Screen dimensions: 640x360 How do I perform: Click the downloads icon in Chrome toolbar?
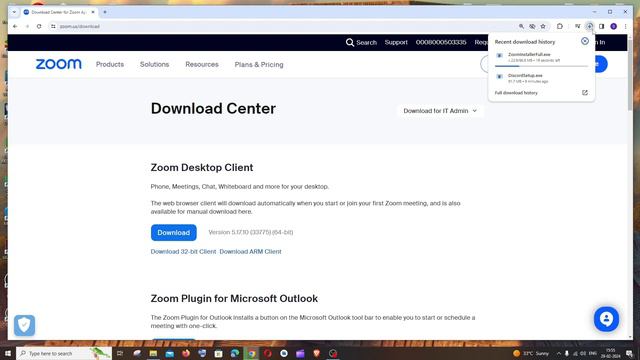click(x=589, y=26)
